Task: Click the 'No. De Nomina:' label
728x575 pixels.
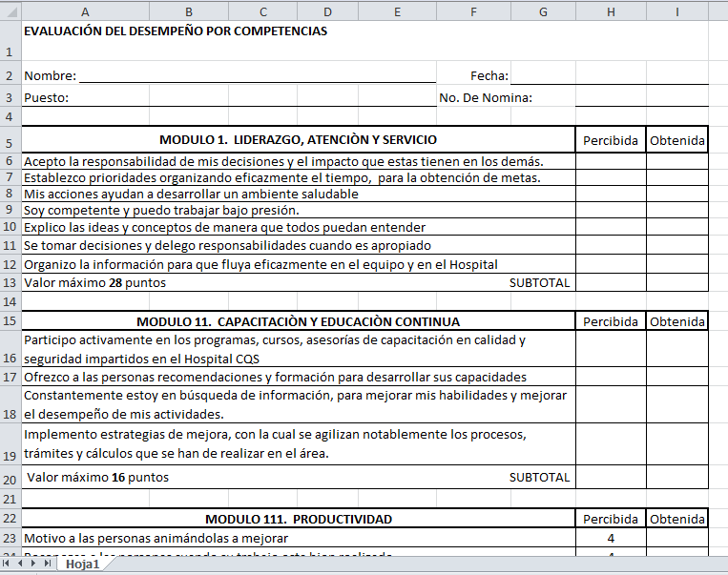Action: click(x=486, y=98)
